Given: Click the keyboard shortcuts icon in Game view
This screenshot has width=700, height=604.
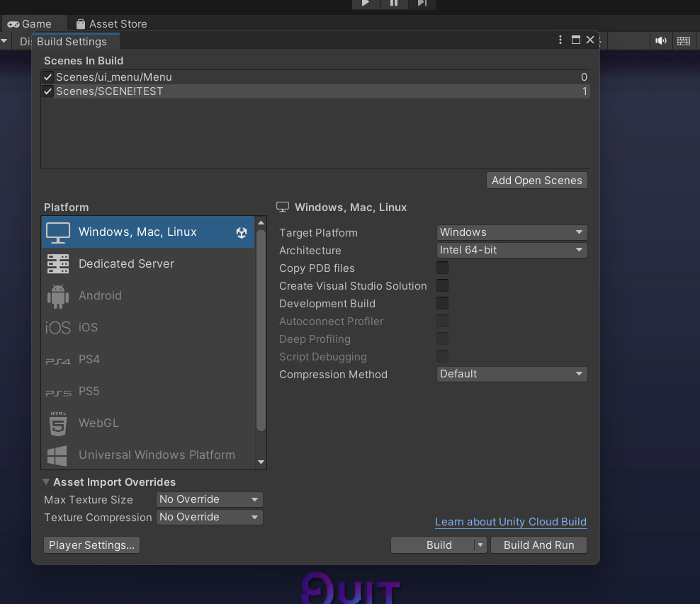Looking at the screenshot, I should click(684, 41).
